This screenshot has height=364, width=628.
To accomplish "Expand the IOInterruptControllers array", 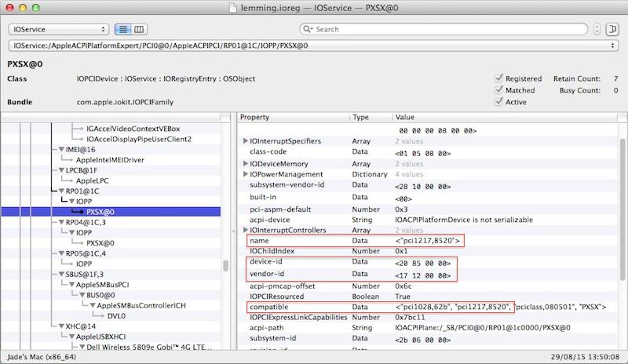I will coord(245,230).
